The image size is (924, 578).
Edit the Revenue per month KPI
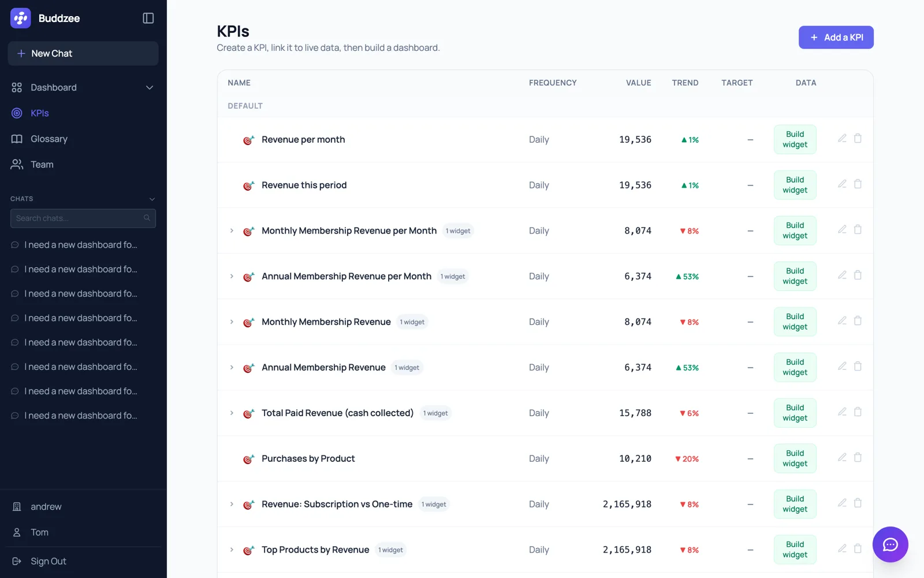843,138
